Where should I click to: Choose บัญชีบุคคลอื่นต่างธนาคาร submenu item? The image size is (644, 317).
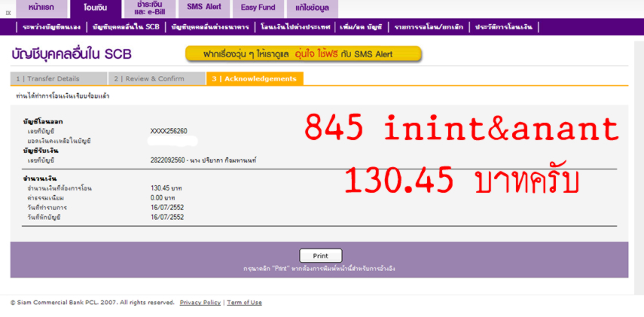pyautogui.click(x=210, y=28)
